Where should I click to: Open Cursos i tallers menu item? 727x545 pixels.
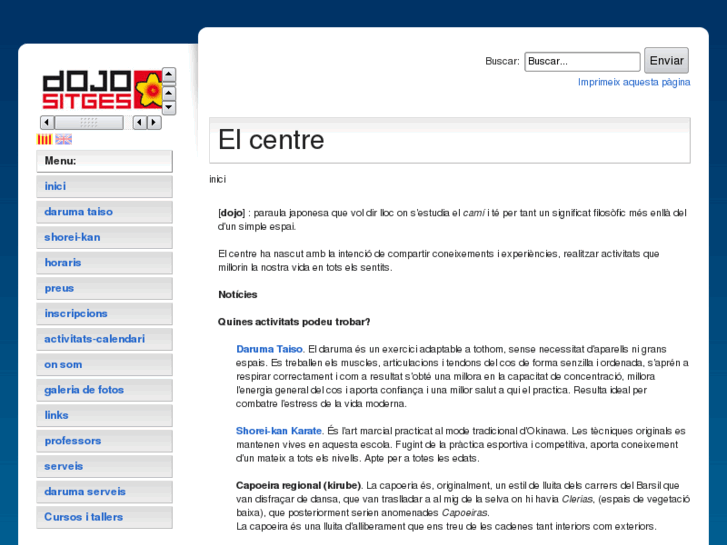[x=104, y=517]
